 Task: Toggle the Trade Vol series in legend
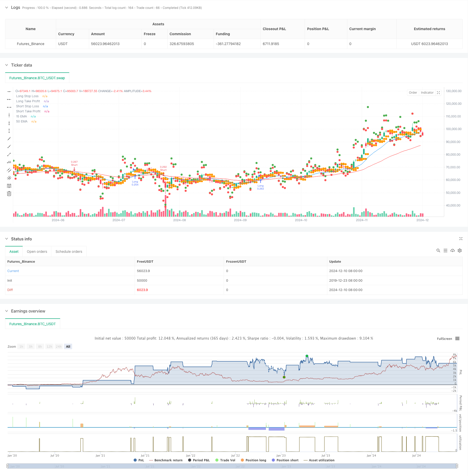point(225,460)
